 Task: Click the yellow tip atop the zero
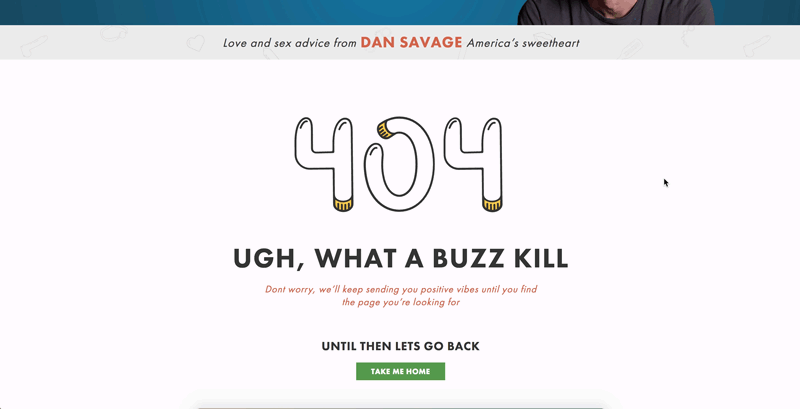pos(384,131)
